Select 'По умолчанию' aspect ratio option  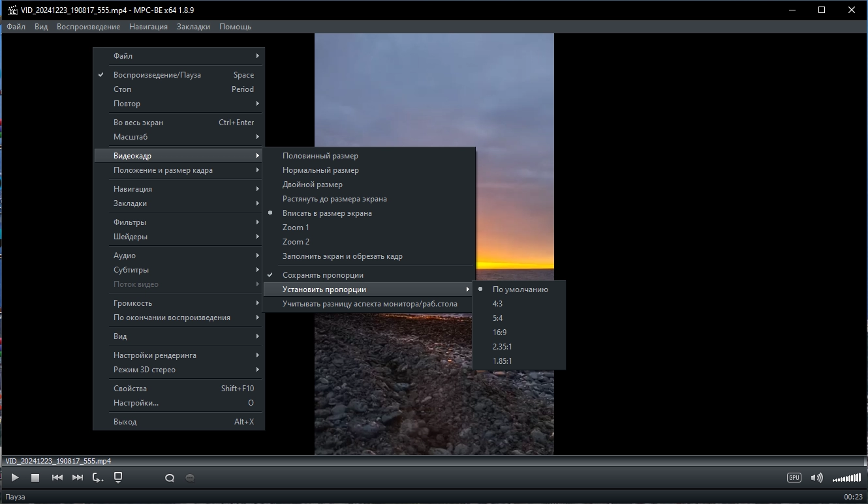[520, 289]
